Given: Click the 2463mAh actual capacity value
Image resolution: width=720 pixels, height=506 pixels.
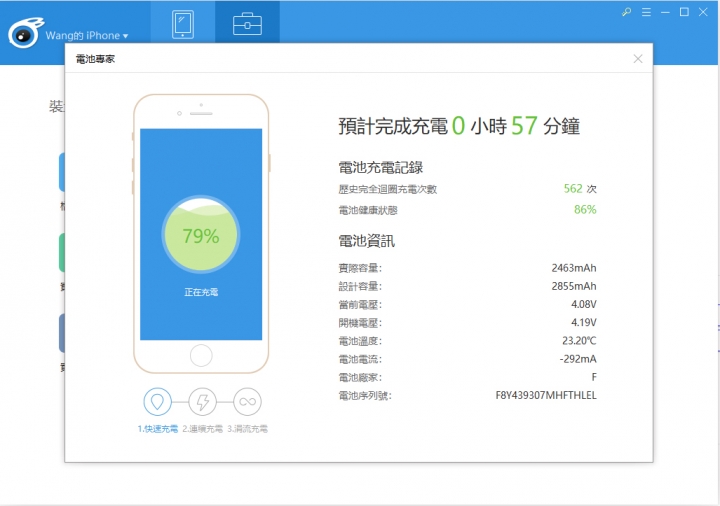Looking at the screenshot, I should tap(574, 268).
